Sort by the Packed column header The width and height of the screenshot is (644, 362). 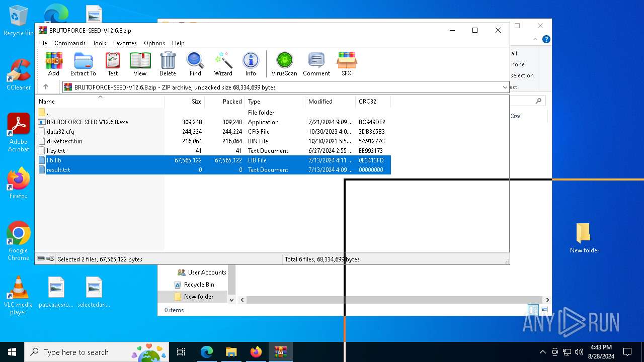tap(225, 102)
